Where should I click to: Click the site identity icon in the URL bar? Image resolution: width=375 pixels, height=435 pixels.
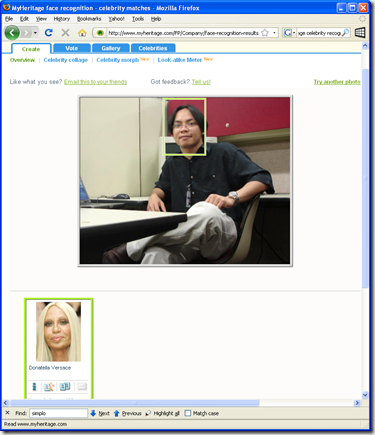point(100,33)
